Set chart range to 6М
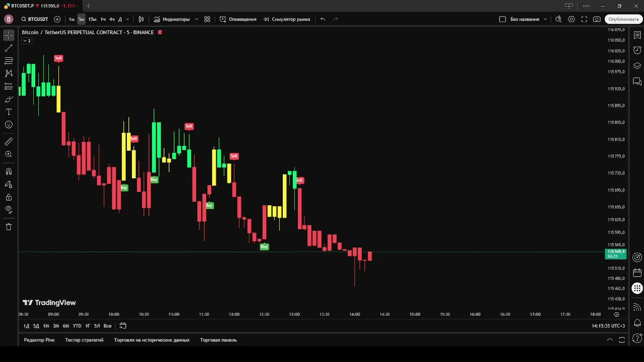 (65, 326)
